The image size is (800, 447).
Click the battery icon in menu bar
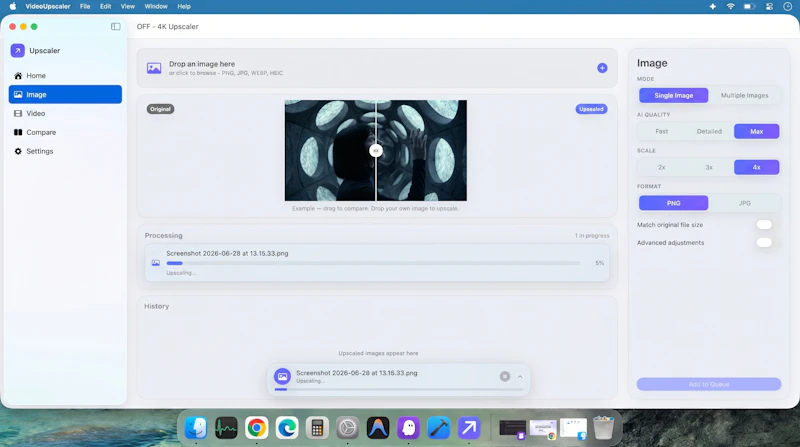point(749,7)
